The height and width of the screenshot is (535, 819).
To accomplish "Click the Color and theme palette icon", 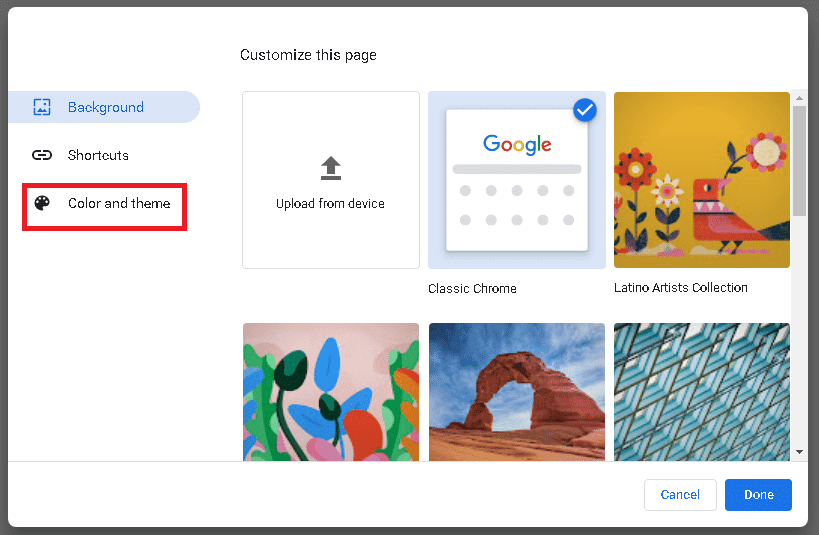I will click(x=42, y=203).
